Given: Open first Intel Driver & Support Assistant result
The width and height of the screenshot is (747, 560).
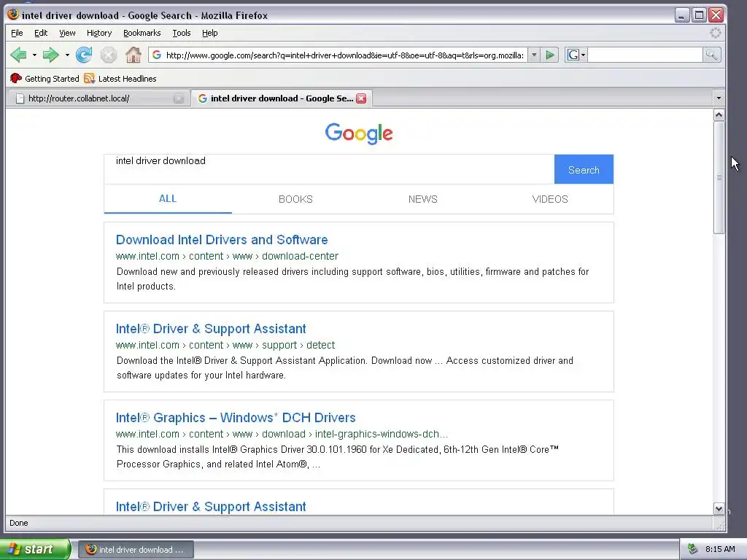Looking at the screenshot, I should pyautogui.click(x=211, y=329).
